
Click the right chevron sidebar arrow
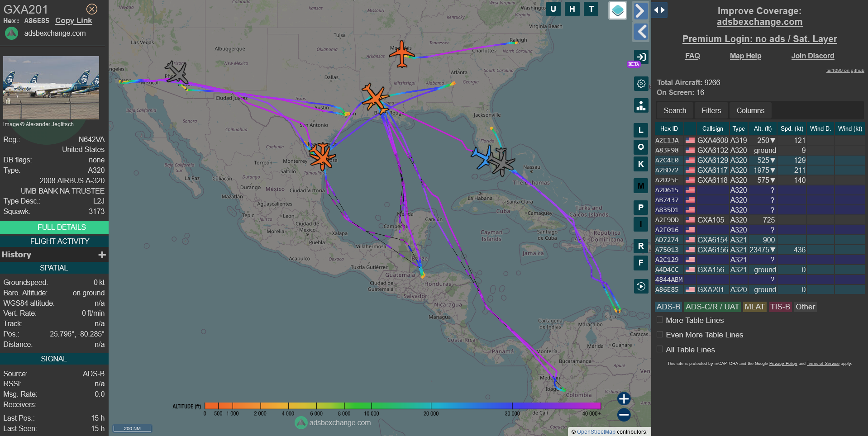click(x=640, y=10)
